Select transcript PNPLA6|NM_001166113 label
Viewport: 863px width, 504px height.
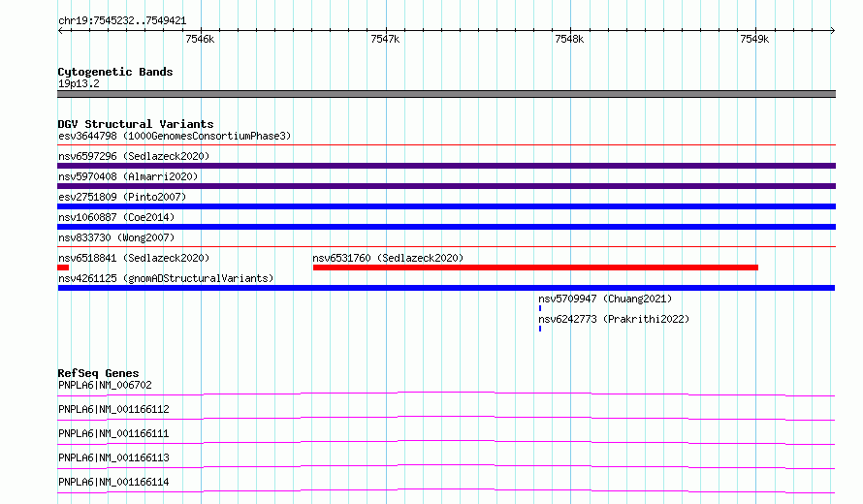pos(113,457)
